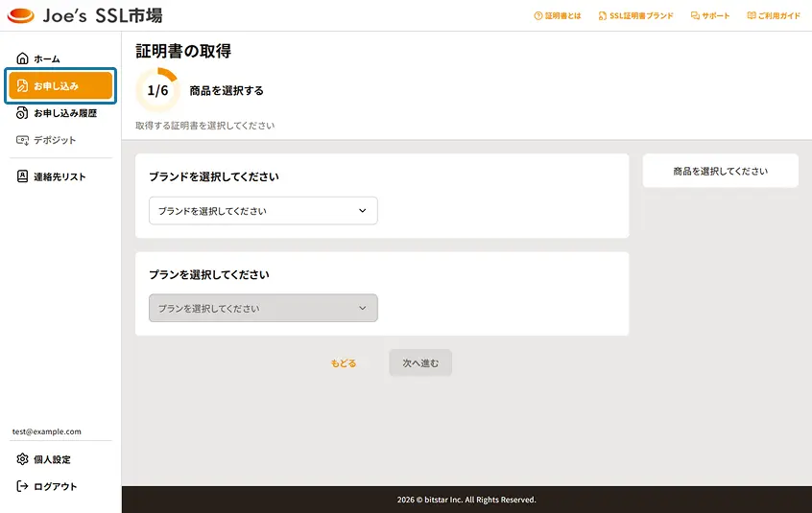Click the book icon beside ご利用ガイド
812x513 pixels.
click(x=752, y=16)
